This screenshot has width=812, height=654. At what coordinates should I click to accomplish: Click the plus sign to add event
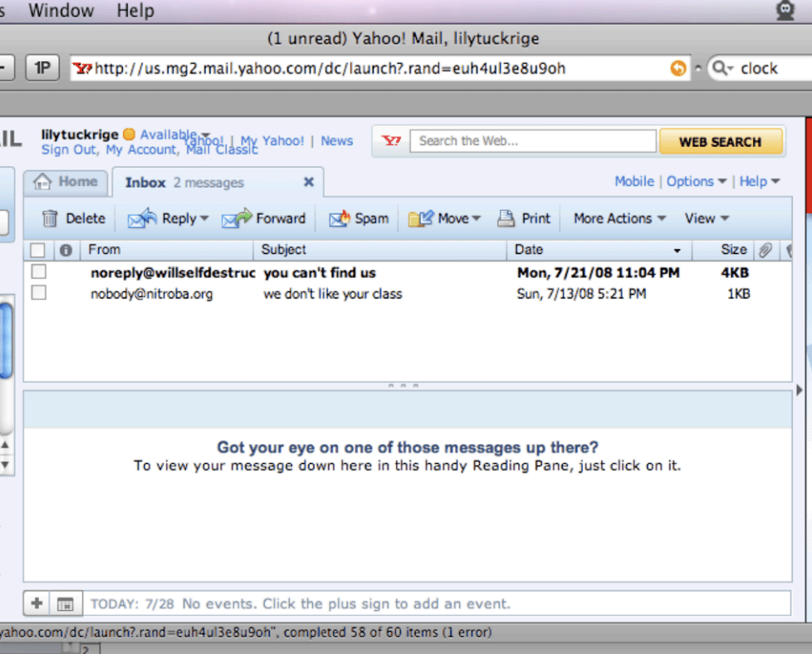click(37, 604)
